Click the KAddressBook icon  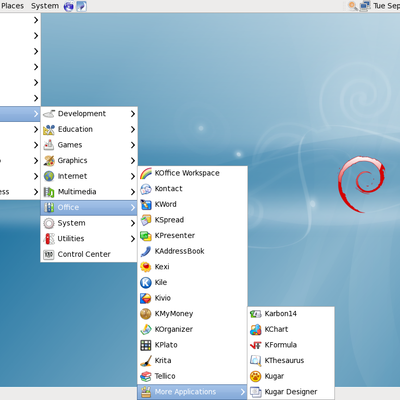pyautogui.click(x=146, y=251)
